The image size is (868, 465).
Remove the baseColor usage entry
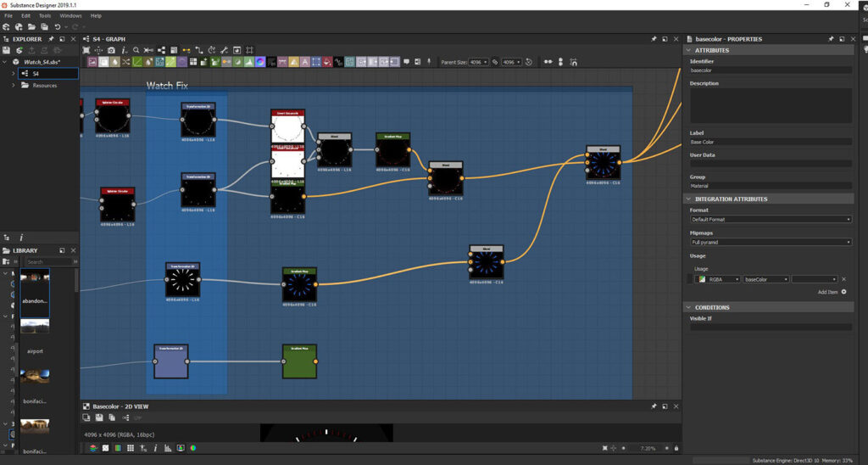click(843, 279)
